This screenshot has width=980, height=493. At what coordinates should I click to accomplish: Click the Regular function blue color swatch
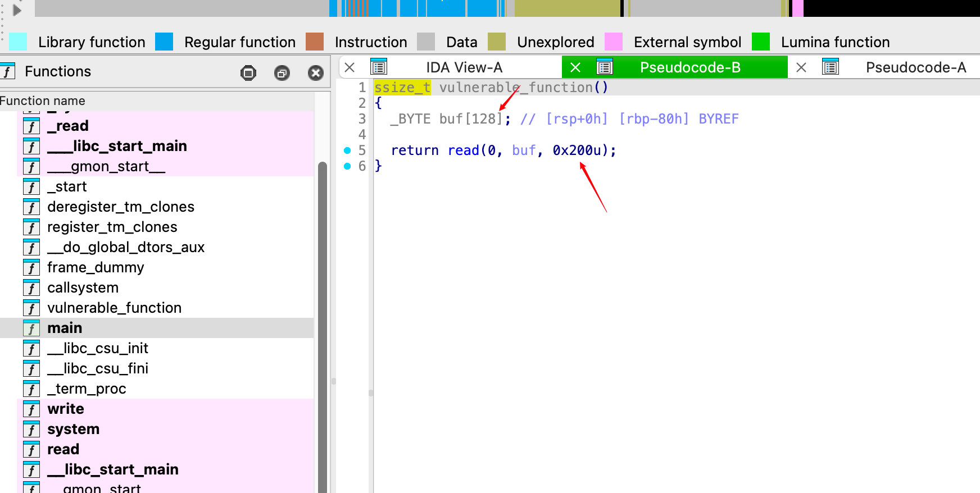(164, 42)
